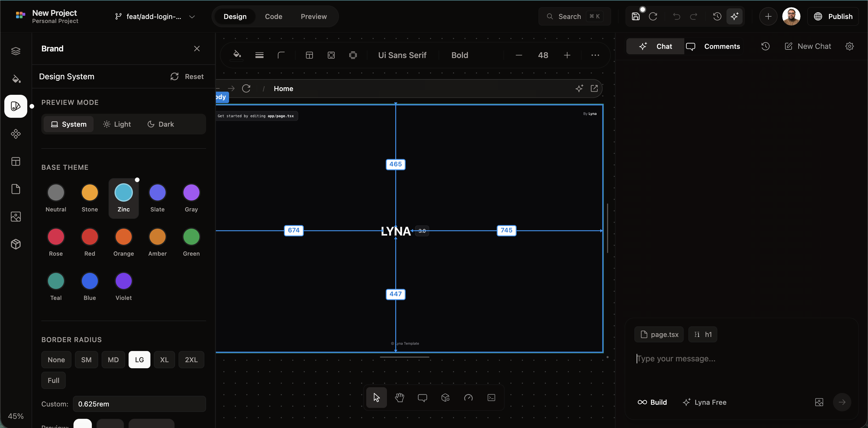Select the Hand tool in the bottom toolbar
Viewport: 868px width, 428px height.
(399, 398)
